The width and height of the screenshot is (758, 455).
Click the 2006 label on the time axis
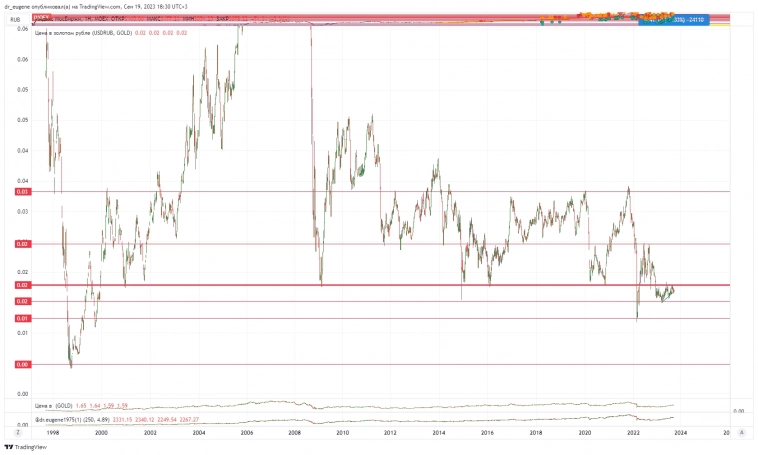(247, 433)
